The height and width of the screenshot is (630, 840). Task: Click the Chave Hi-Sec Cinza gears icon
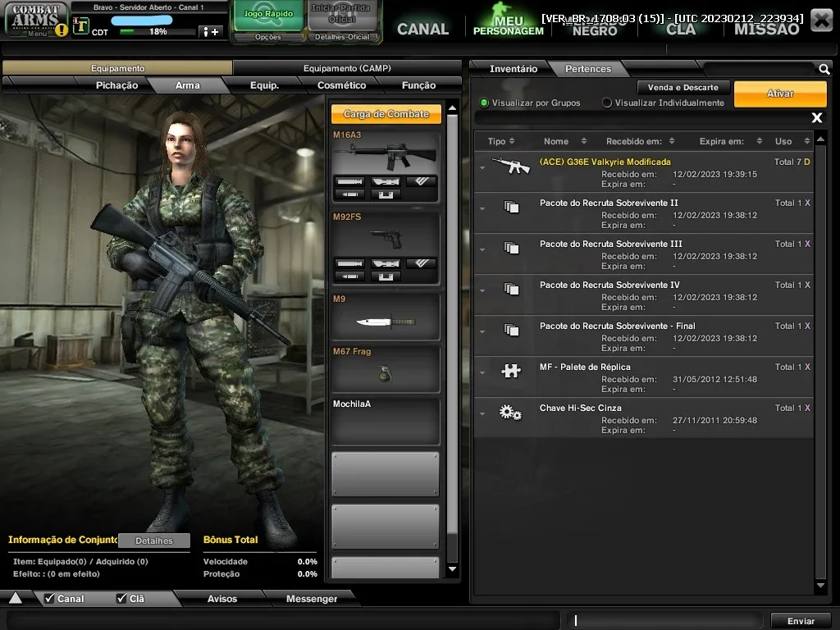click(510, 412)
